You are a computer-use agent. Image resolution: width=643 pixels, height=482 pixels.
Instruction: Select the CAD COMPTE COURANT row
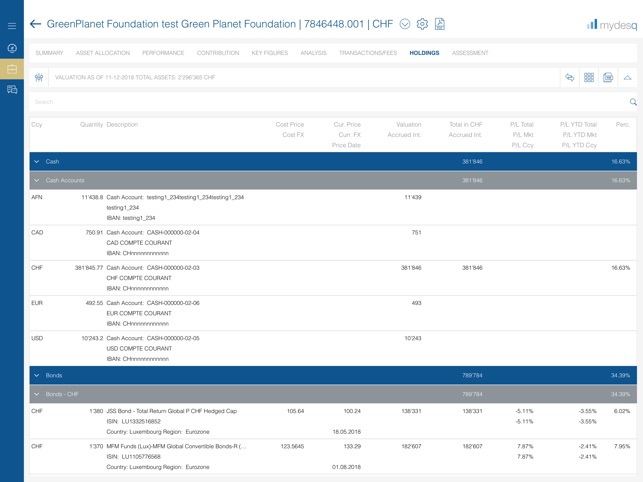point(333,243)
